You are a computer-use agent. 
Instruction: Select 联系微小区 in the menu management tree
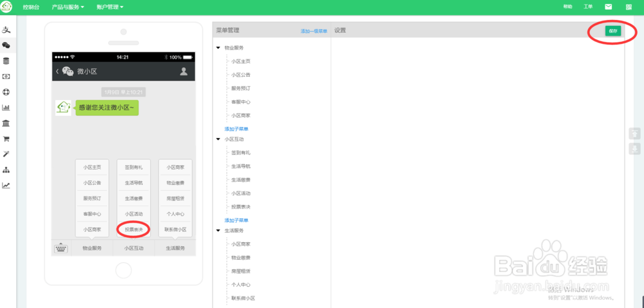click(x=243, y=298)
